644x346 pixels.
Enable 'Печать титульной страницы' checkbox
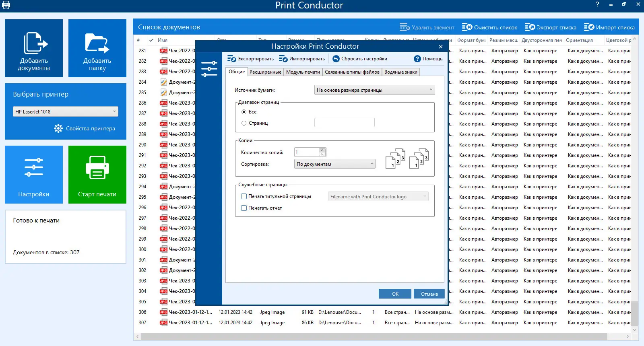(244, 196)
